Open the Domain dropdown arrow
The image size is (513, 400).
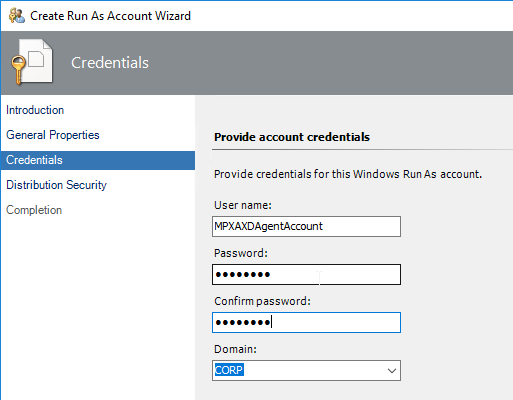(392, 370)
